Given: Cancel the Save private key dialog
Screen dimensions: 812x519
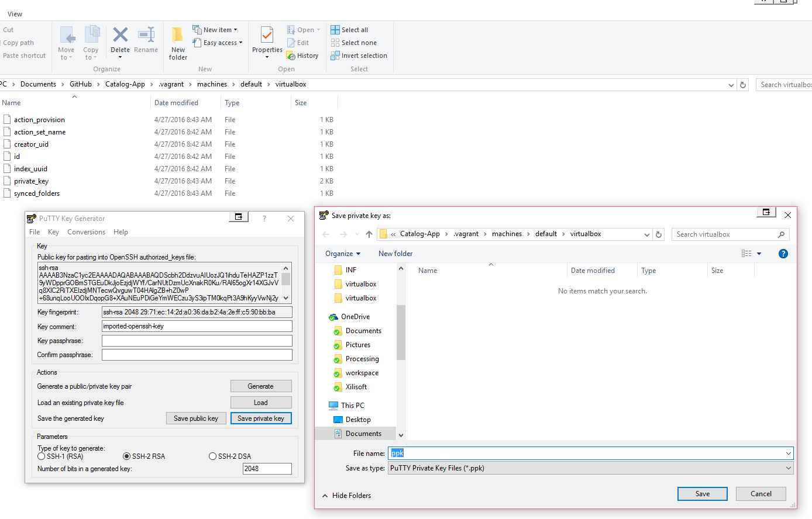Looking at the screenshot, I should (761, 494).
